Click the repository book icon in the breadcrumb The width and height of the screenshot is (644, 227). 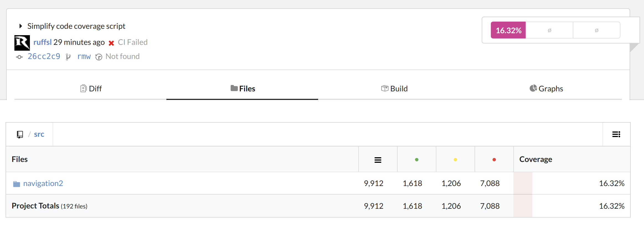click(x=19, y=134)
